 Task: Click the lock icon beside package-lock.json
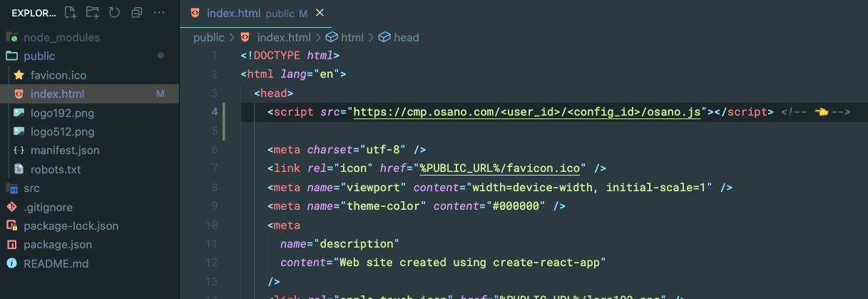point(11,225)
